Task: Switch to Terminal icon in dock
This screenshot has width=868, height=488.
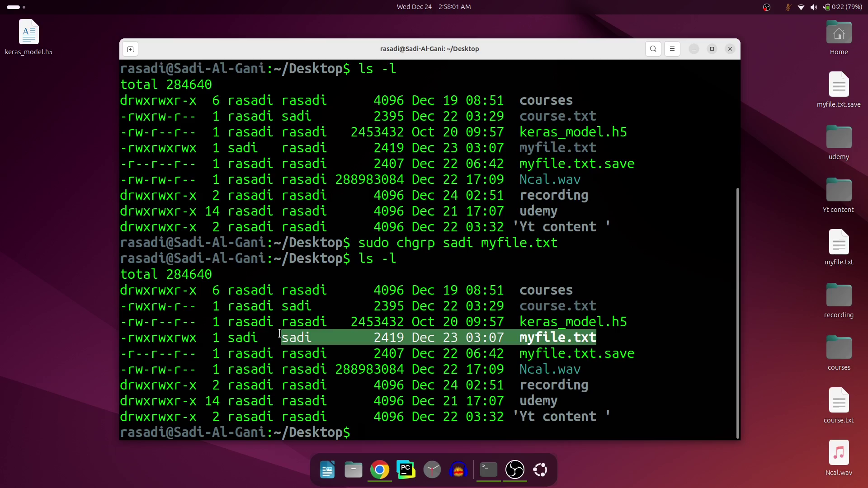Action: [x=488, y=470]
